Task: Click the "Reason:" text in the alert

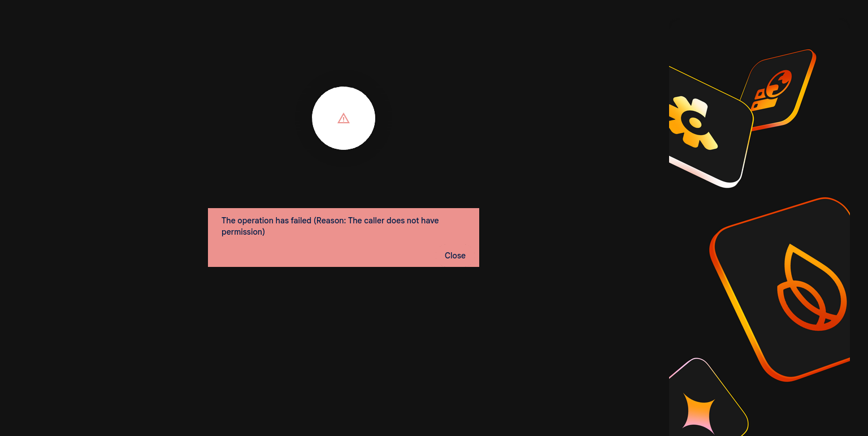Action: coord(331,221)
